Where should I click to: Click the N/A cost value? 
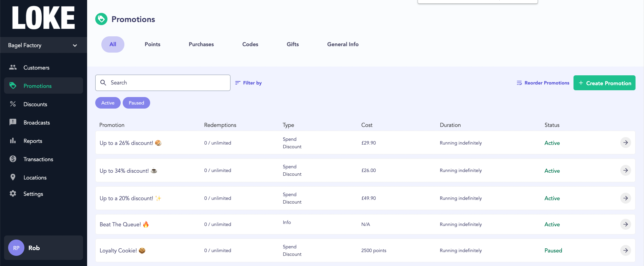point(365,224)
